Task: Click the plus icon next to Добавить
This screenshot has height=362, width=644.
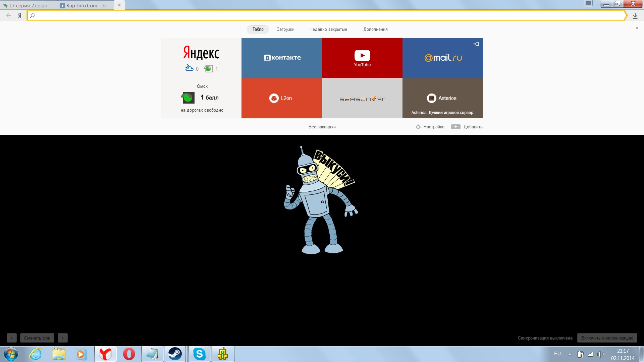Action: (x=455, y=127)
